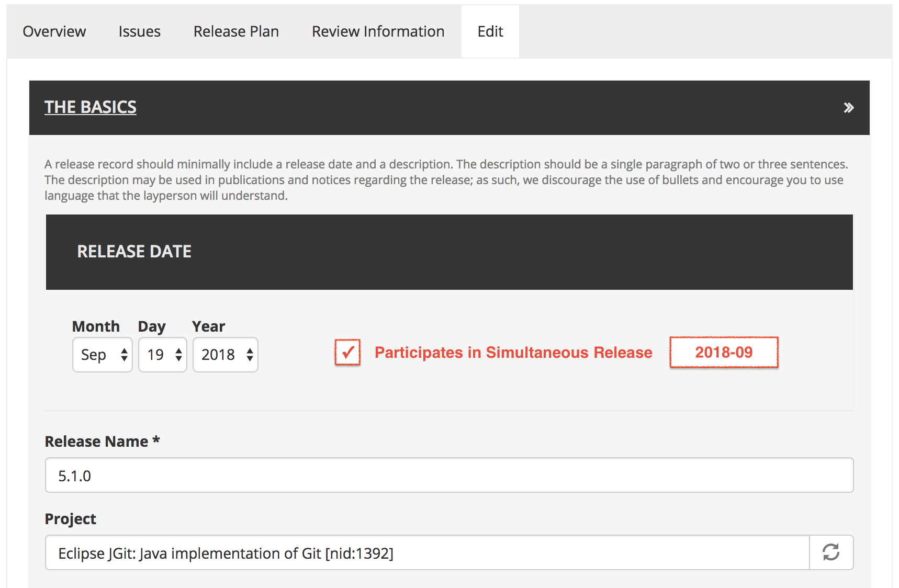This screenshot has height=588, width=899.
Task: Open the Day dropdown showing 19
Action: coord(163,355)
